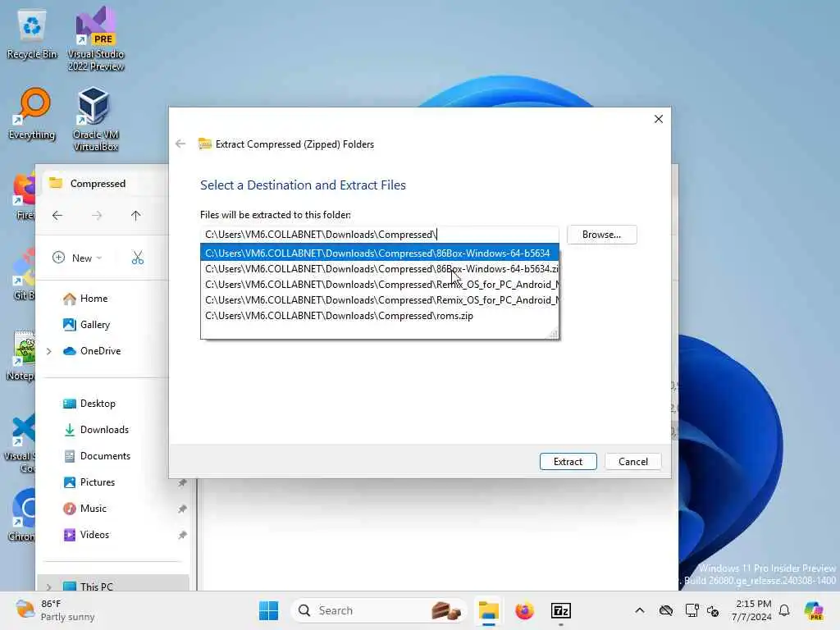Open the clock and date flyout
The width and height of the screenshot is (840, 630).
pos(753,610)
